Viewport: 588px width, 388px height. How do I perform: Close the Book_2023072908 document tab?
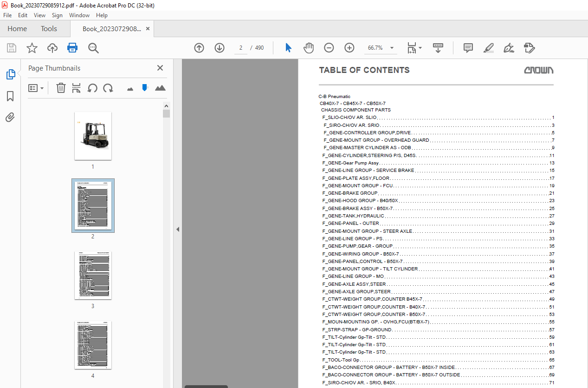pos(148,29)
